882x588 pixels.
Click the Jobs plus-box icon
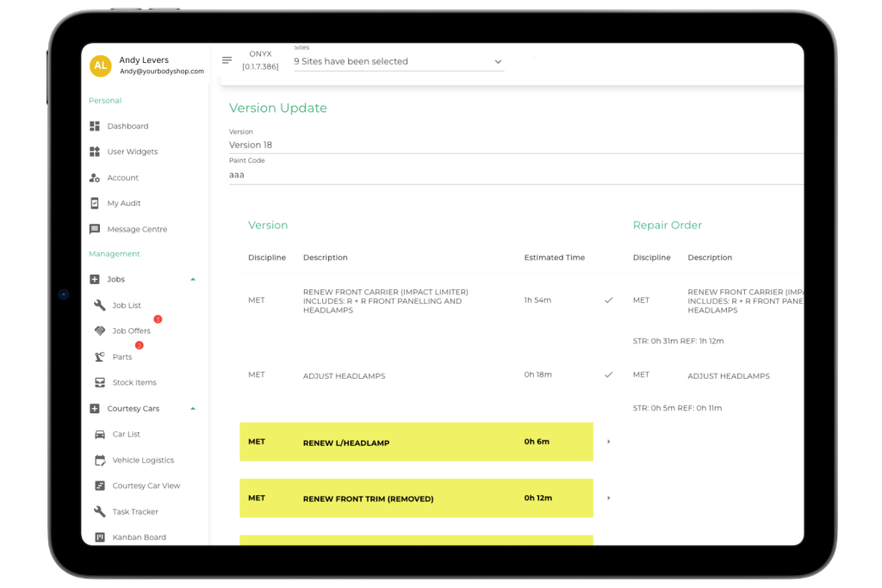(95, 280)
